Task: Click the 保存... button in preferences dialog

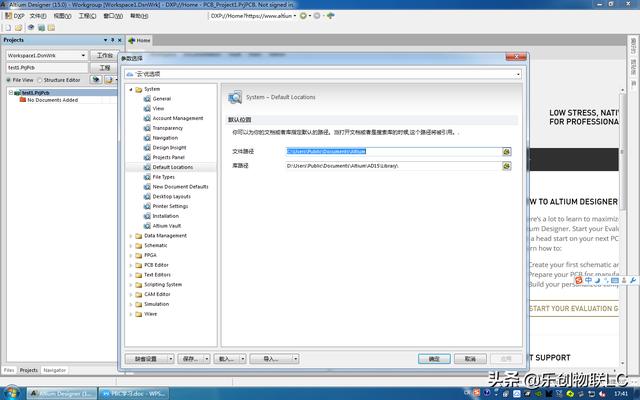Action: point(190,359)
